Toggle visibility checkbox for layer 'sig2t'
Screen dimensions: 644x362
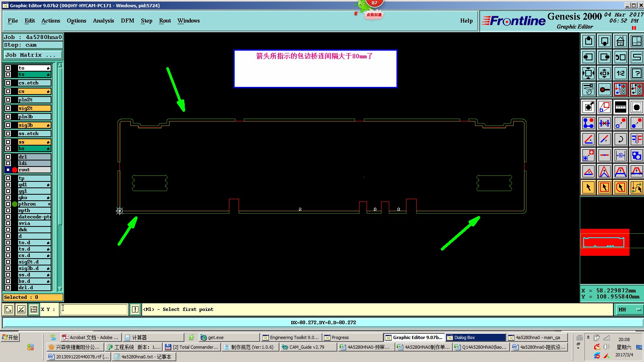[x=8, y=108]
